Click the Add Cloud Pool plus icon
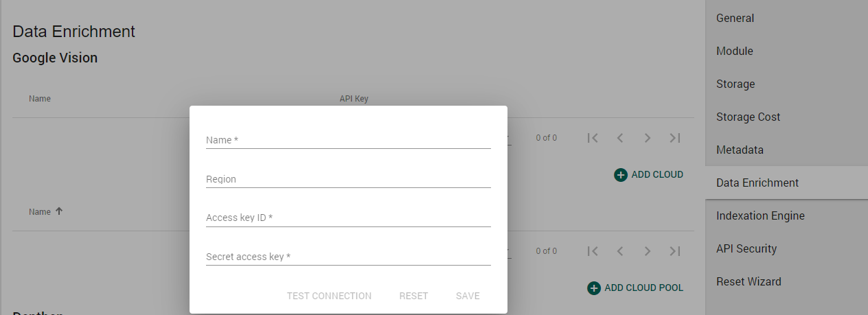This screenshot has height=315, width=868. [594, 288]
